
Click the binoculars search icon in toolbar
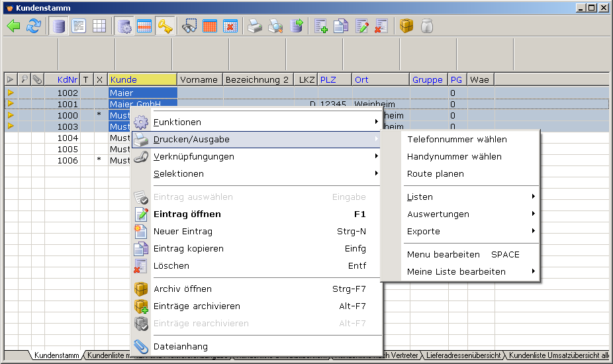click(190, 26)
